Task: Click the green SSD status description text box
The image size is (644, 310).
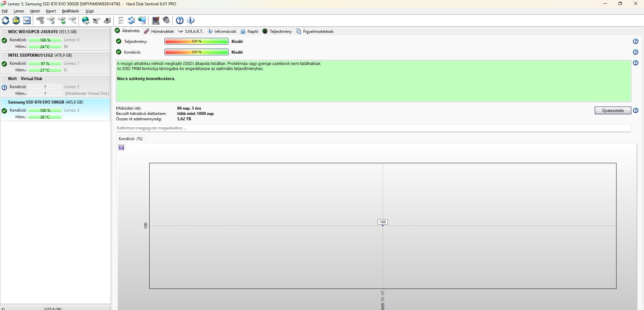Action: click(x=373, y=81)
